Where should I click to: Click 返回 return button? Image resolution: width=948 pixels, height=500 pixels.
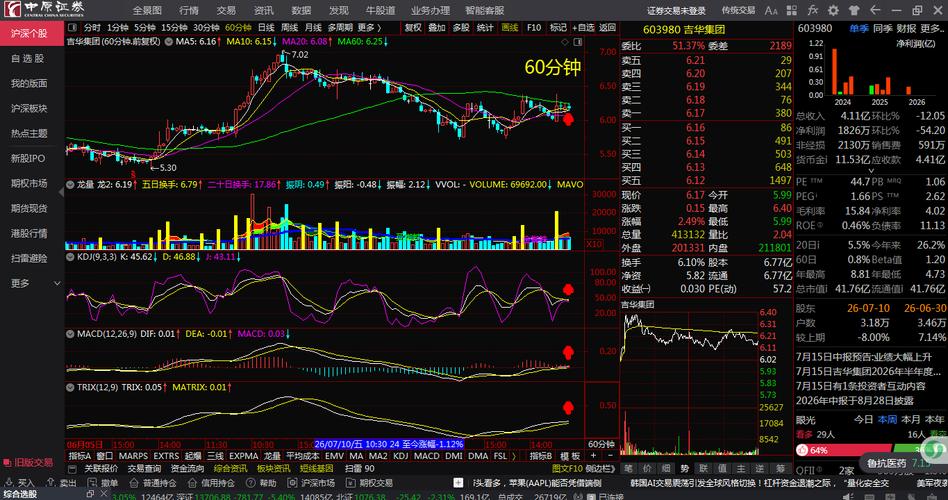[x=607, y=27]
